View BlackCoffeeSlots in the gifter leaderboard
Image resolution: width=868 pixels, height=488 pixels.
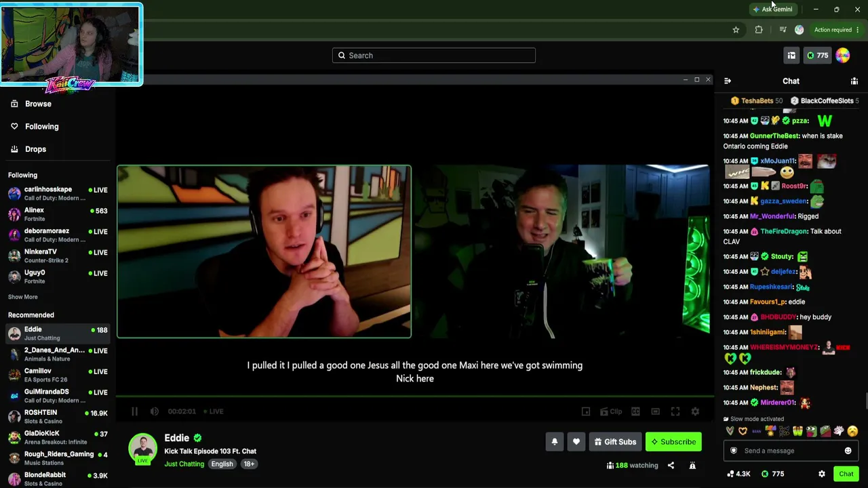(x=825, y=101)
